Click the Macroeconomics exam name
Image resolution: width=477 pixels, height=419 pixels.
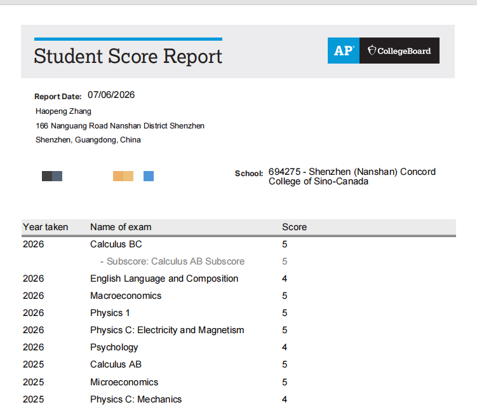pyautogui.click(x=126, y=296)
